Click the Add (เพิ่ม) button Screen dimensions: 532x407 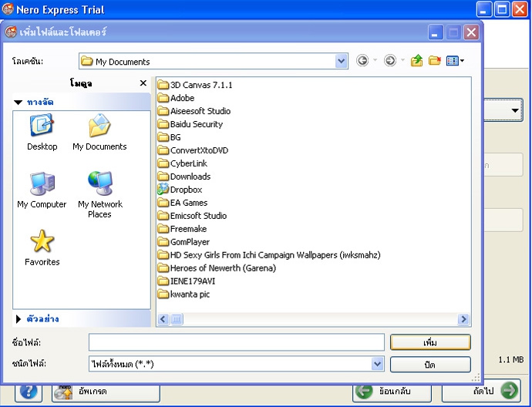430,342
